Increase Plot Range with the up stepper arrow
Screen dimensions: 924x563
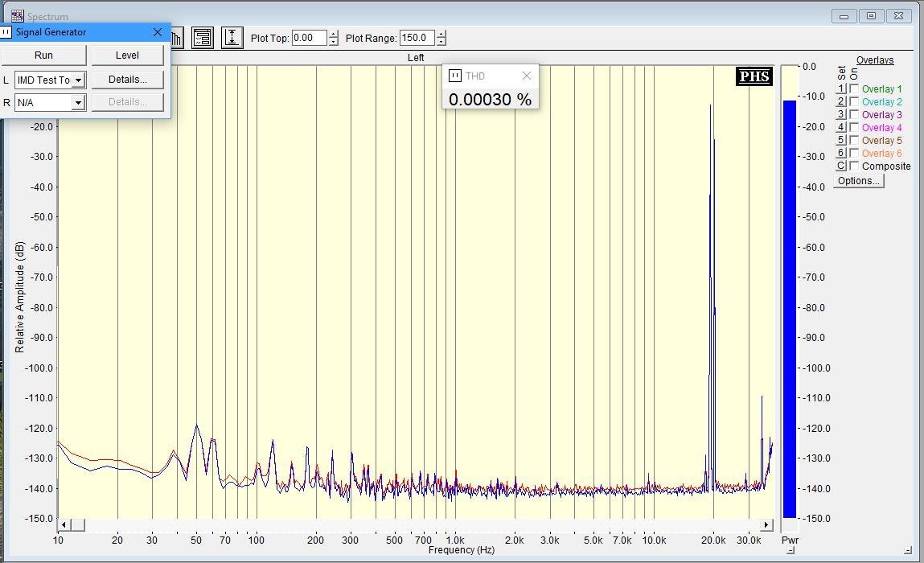(x=441, y=34)
